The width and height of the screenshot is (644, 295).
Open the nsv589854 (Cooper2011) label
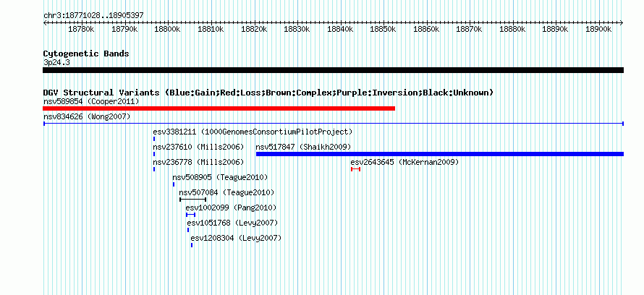pyautogui.click(x=91, y=101)
